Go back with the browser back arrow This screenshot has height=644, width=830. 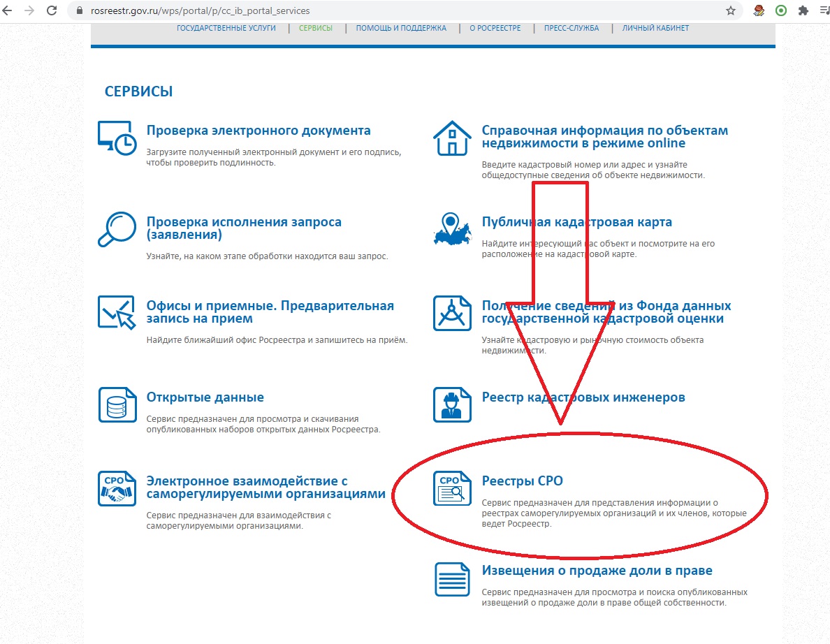tap(8, 10)
